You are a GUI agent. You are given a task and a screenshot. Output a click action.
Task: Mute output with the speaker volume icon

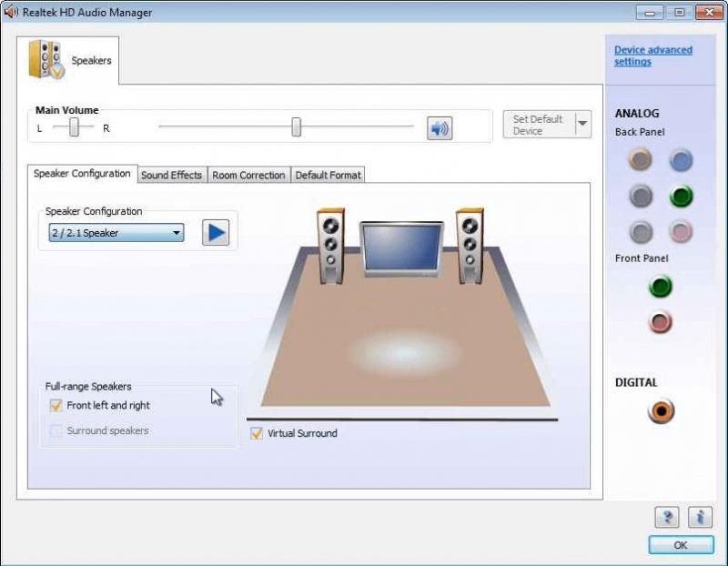pos(440,127)
